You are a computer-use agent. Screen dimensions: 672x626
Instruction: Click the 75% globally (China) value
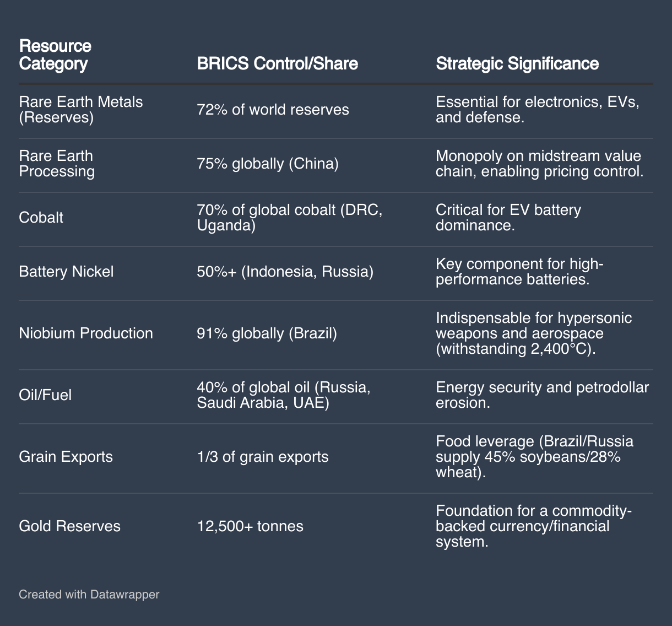point(268,164)
